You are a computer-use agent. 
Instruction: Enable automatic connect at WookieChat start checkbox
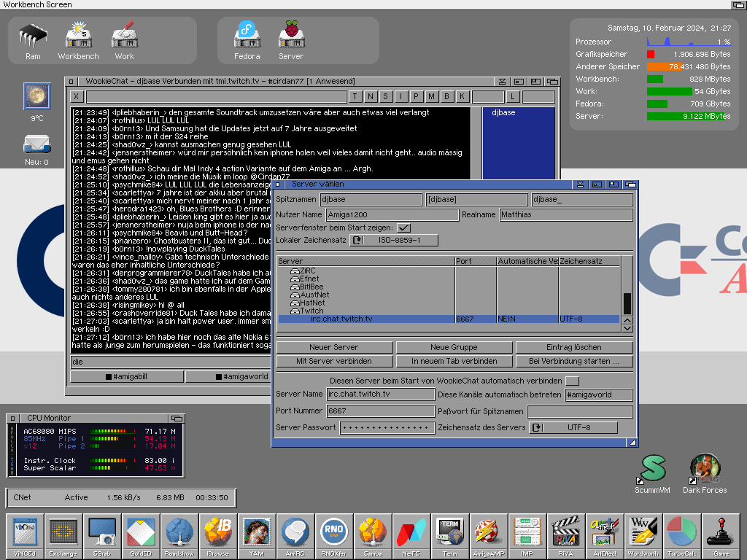coord(572,381)
